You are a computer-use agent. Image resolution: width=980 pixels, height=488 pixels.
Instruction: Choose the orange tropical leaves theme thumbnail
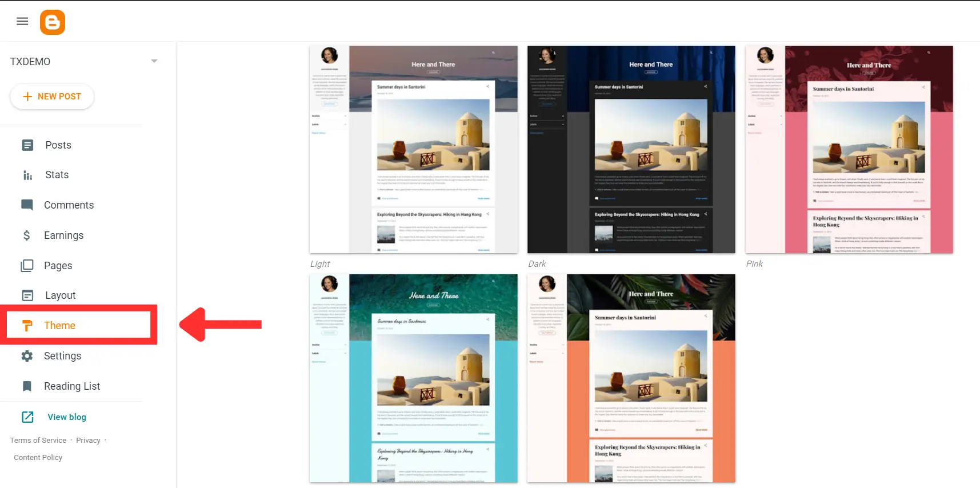tap(631, 378)
